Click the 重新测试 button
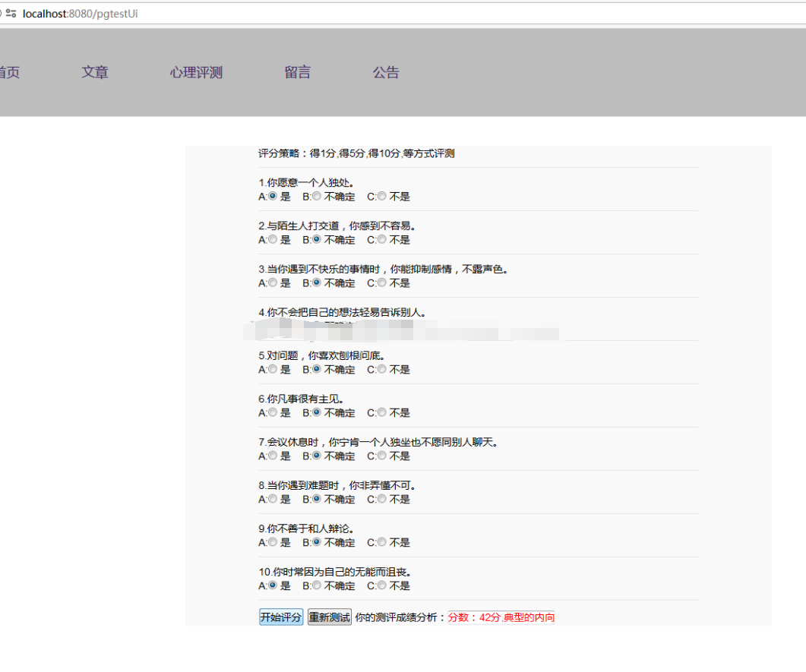Image resolution: width=806 pixels, height=672 pixels. pos(330,617)
